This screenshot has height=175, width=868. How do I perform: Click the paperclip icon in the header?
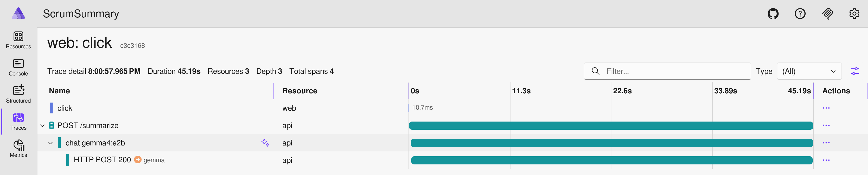[827, 14]
